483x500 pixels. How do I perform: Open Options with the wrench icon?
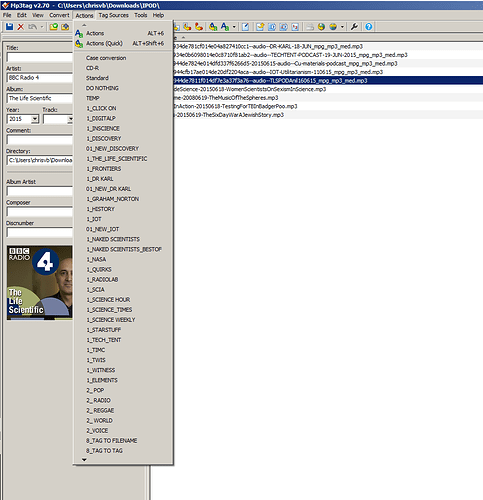pos(354,27)
